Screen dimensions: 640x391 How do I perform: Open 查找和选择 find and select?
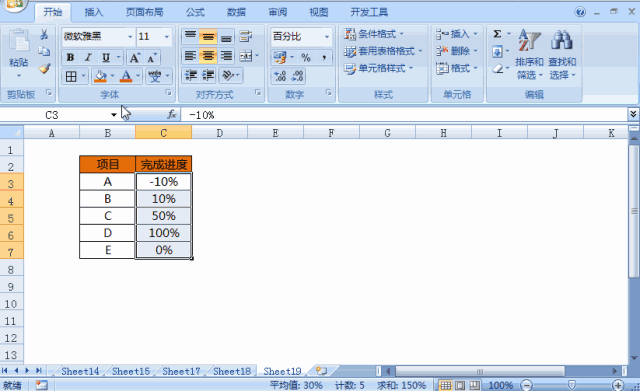coord(562,55)
